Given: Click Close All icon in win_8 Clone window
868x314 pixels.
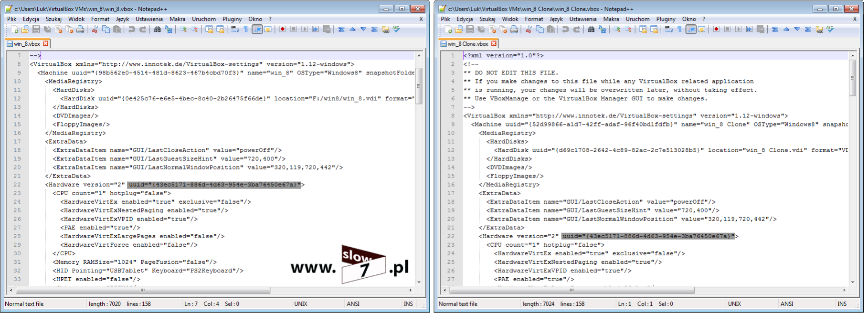Looking at the screenshot, I should pyautogui.click(x=503, y=30).
